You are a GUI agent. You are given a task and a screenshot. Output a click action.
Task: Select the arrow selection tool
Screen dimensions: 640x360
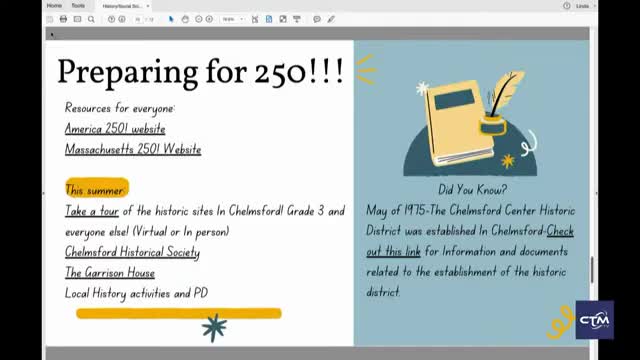tap(171, 19)
